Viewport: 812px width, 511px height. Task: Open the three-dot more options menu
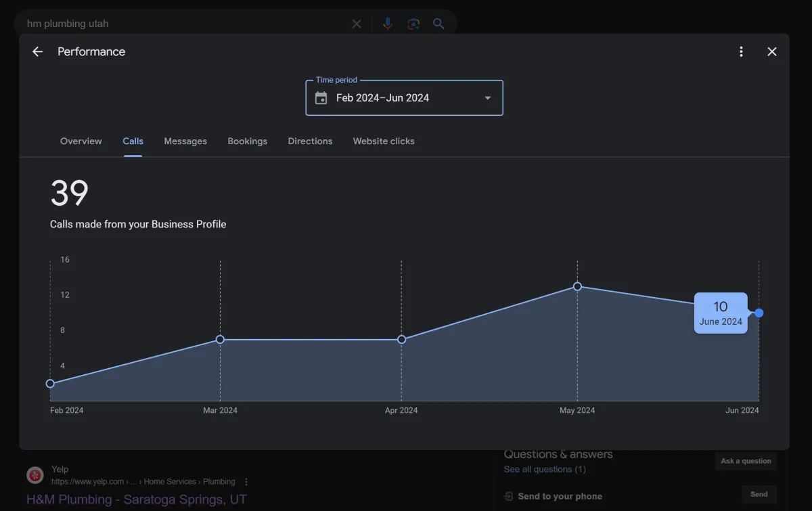pos(741,51)
